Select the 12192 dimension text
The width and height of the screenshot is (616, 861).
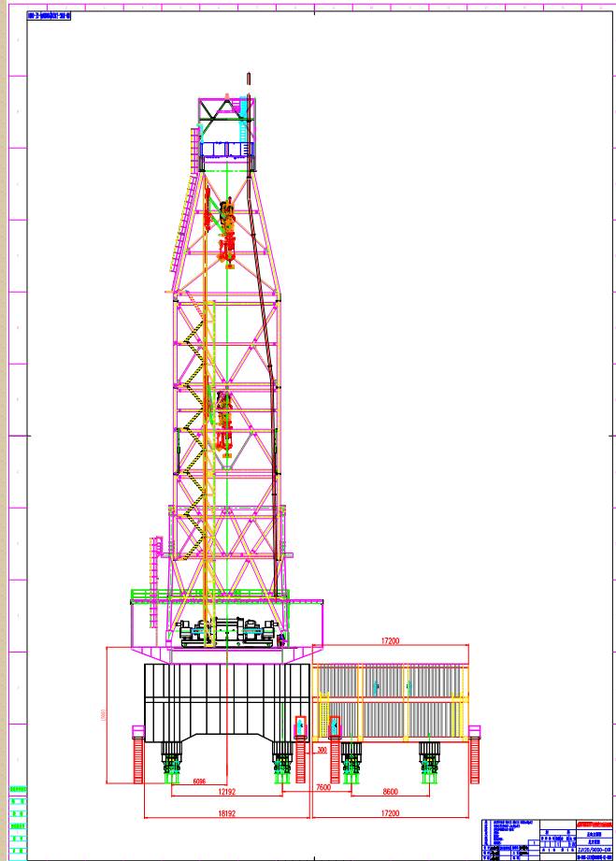click(x=224, y=792)
